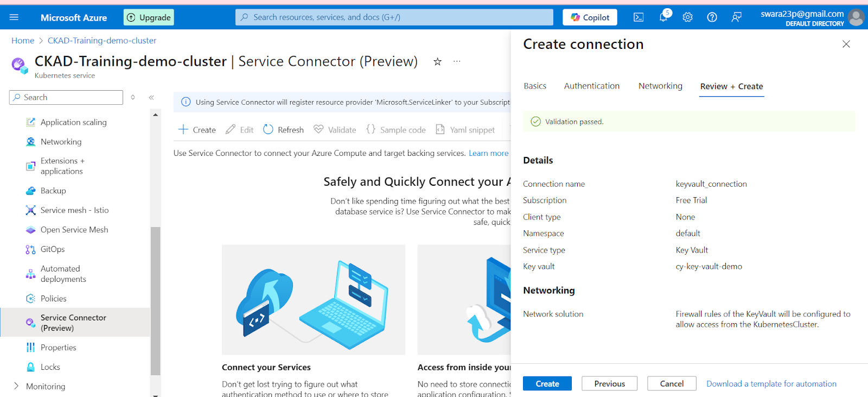Click the Edit toolbar command
The image size is (868, 397).
(x=239, y=130)
